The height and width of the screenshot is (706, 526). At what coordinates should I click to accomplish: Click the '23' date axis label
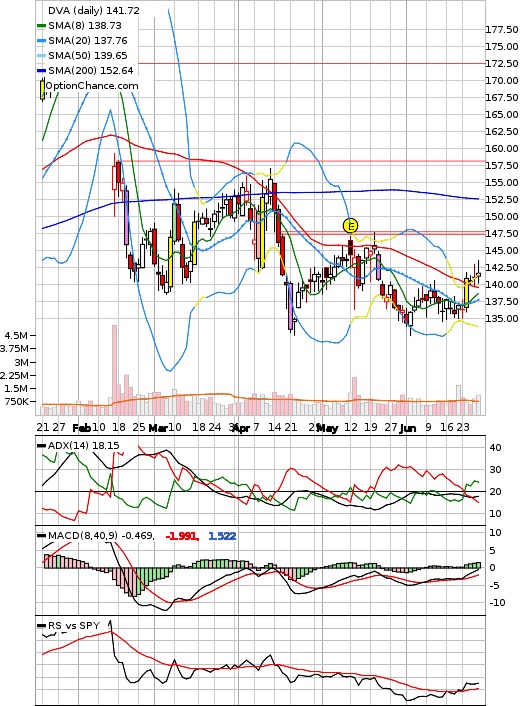click(x=463, y=427)
